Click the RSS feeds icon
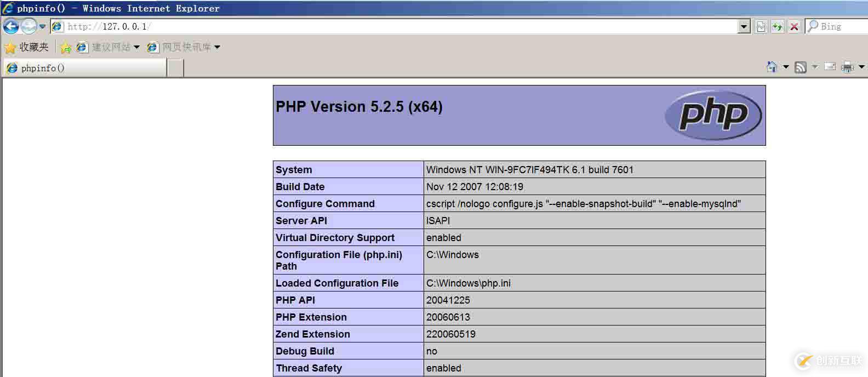Screen dimensions: 868x377 tap(801, 67)
